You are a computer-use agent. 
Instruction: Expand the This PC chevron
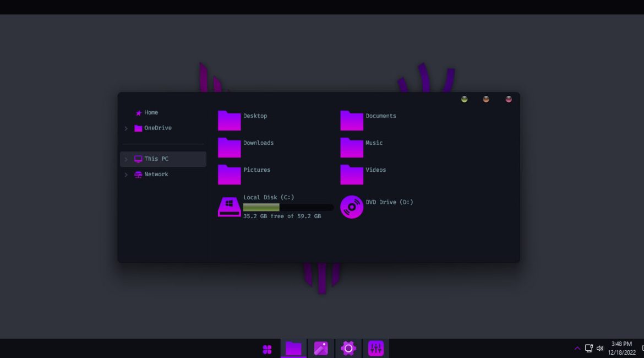(x=126, y=159)
